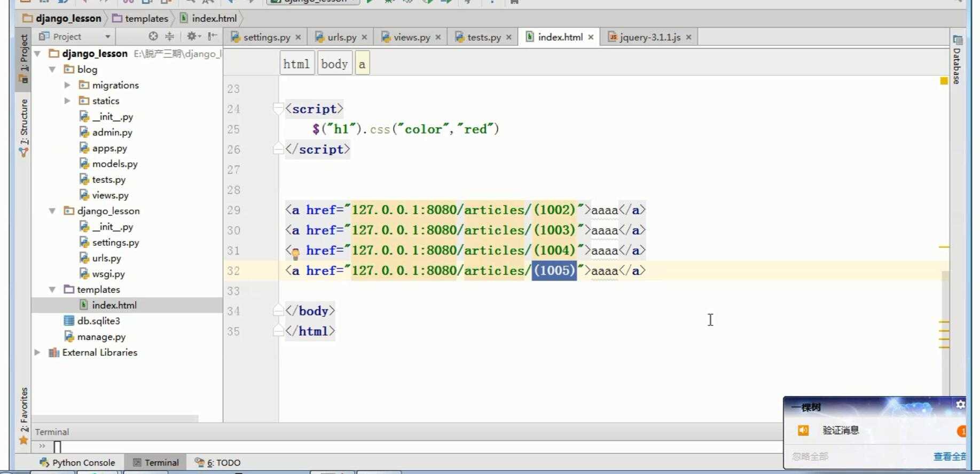Collapse the templates folder
Screen dimensions: 980x474
pyautogui.click(x=52, y=290)
